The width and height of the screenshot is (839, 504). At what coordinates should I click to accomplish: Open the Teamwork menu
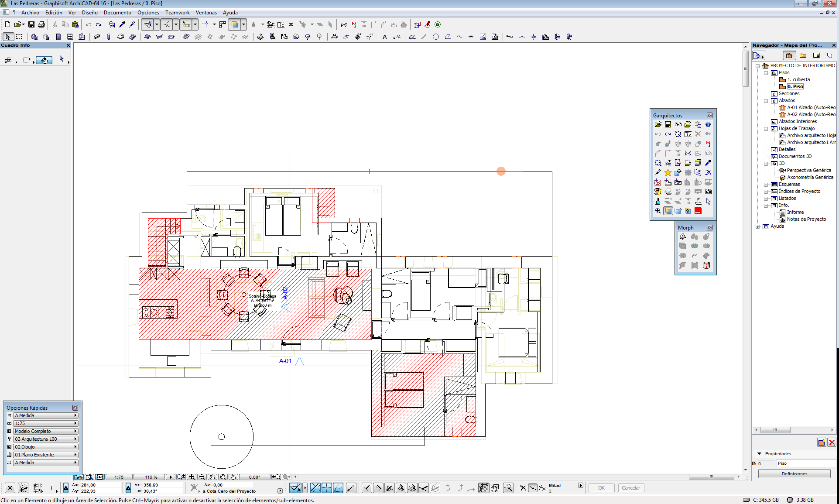177,13
